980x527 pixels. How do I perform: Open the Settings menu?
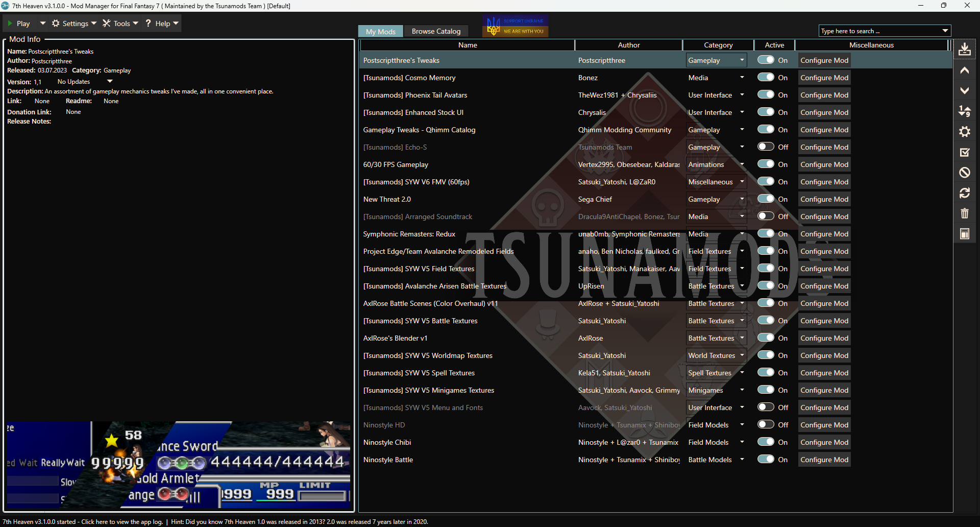point(74,23)
